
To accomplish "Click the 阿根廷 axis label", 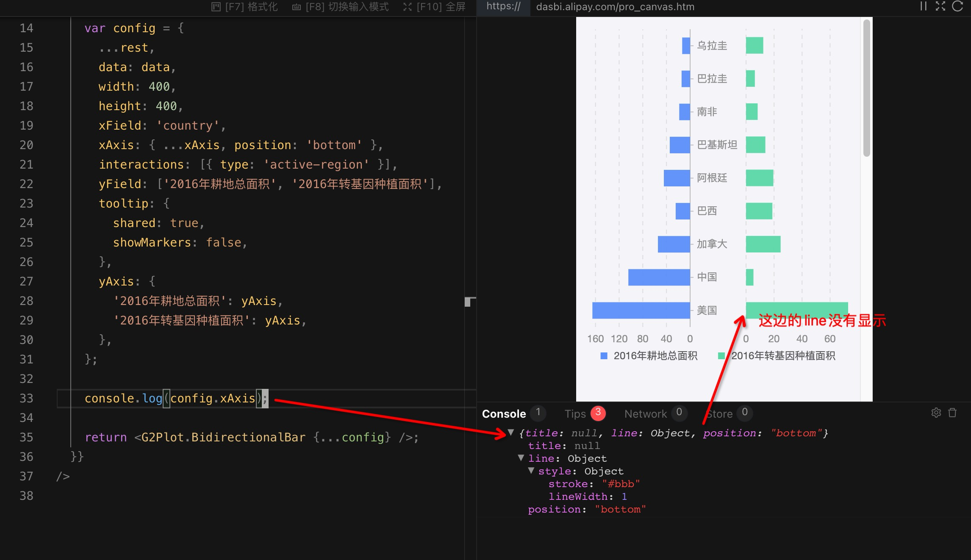I will point(712,178).
